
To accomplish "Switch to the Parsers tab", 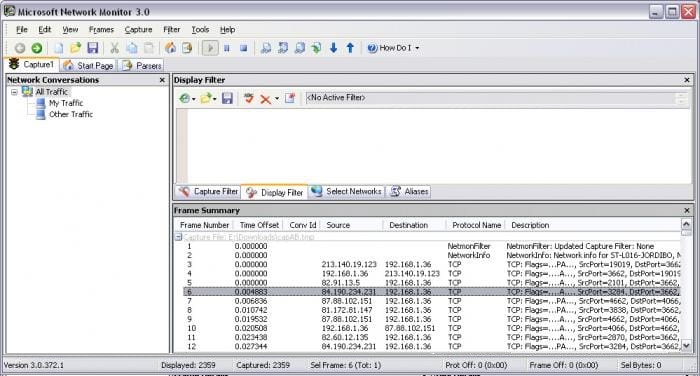I will 141,66.
